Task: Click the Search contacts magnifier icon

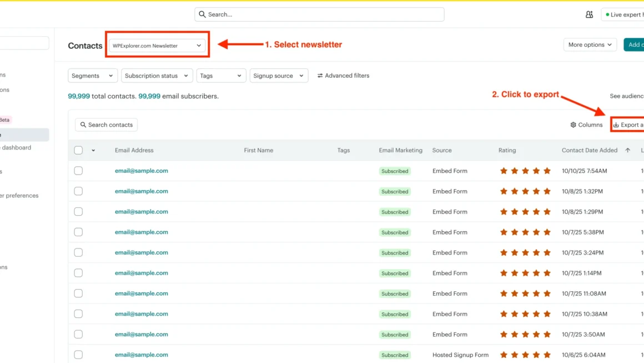Action: tap(83, 125)
